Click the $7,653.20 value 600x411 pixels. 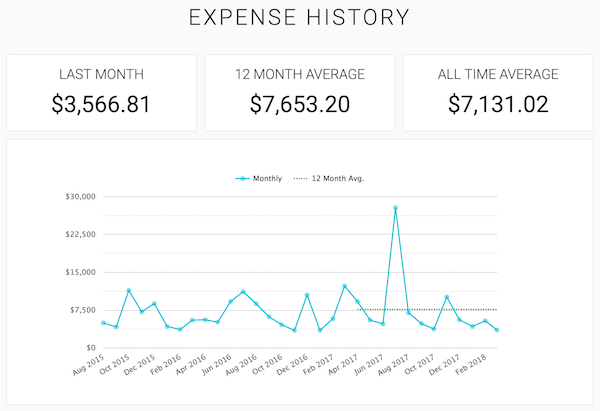pos(300,104)
